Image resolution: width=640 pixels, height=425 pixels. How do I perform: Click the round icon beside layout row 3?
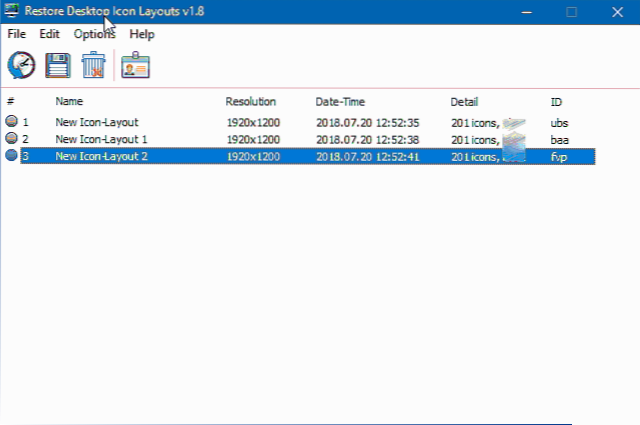pyautogui.click(x=12, y=156)
